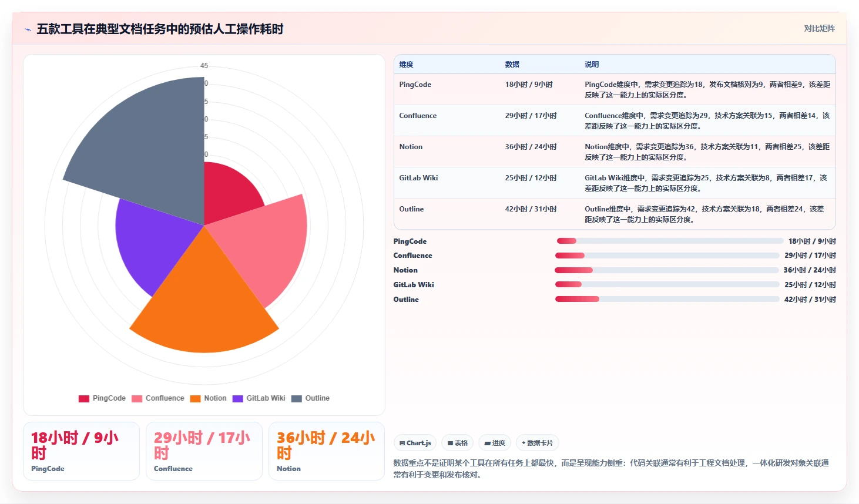Click the 42小时 / 31小时 value beside the Outline bar
The height and width of the screenshot is (504, 859).
coord(810,300)
